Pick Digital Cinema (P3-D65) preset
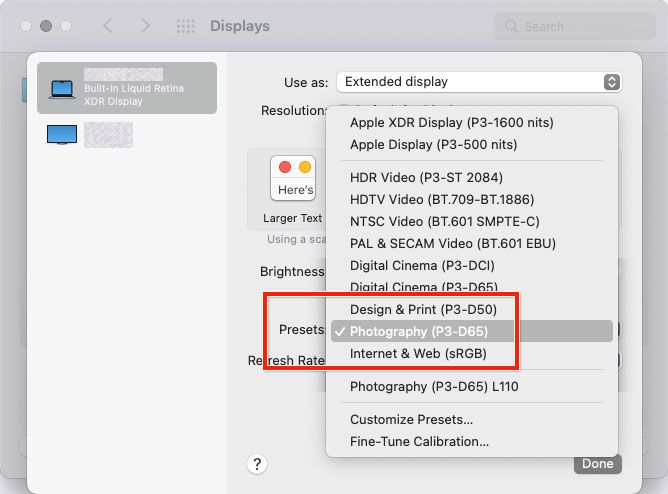Screen dimensions: 668x494 click(423, 287)
